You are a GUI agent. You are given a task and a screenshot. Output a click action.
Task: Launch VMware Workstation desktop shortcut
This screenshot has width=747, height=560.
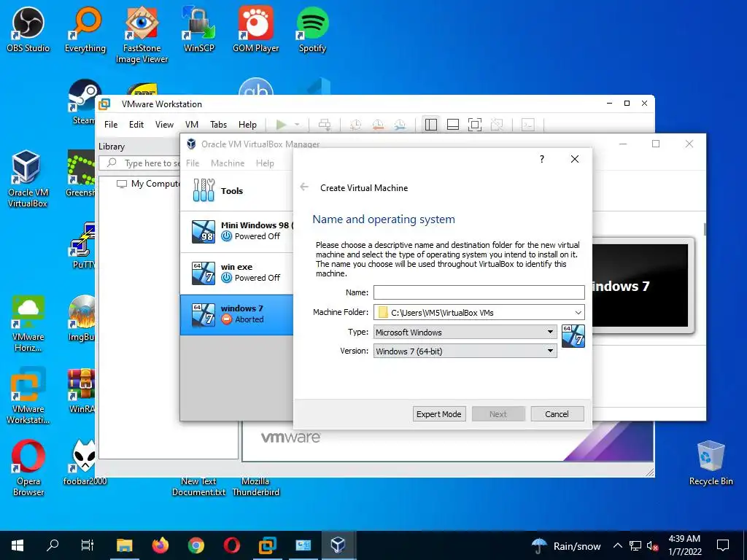pos(28,396)
